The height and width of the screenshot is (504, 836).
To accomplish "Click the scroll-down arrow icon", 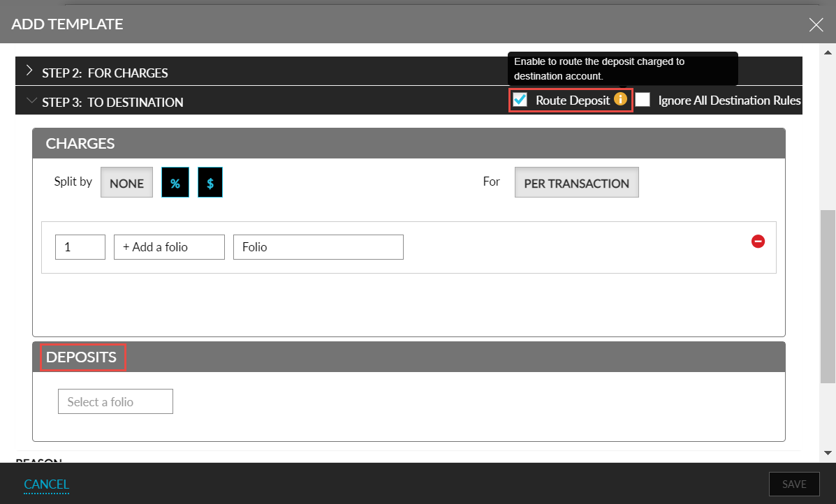I will coord(828,452).
